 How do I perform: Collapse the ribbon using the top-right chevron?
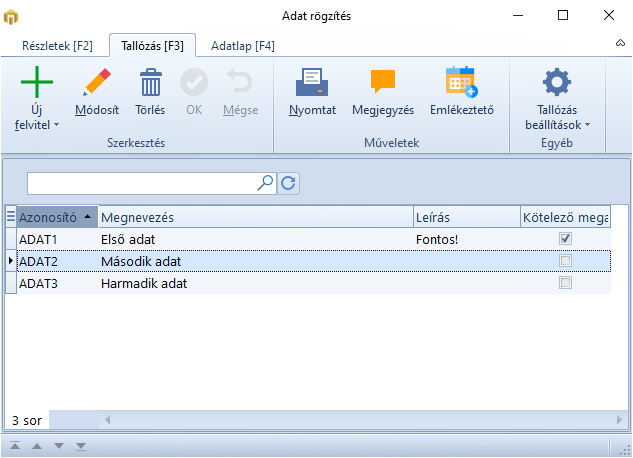(x=620, y=45)
